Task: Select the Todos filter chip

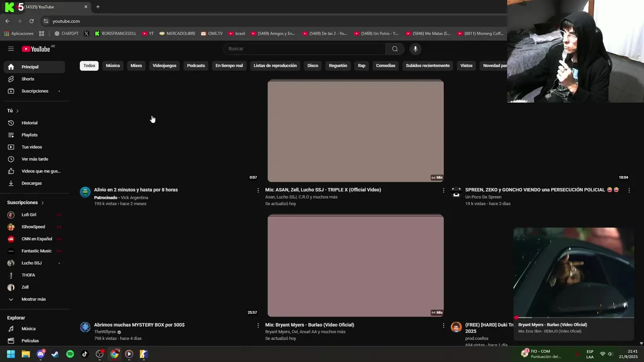Action: 89,66
